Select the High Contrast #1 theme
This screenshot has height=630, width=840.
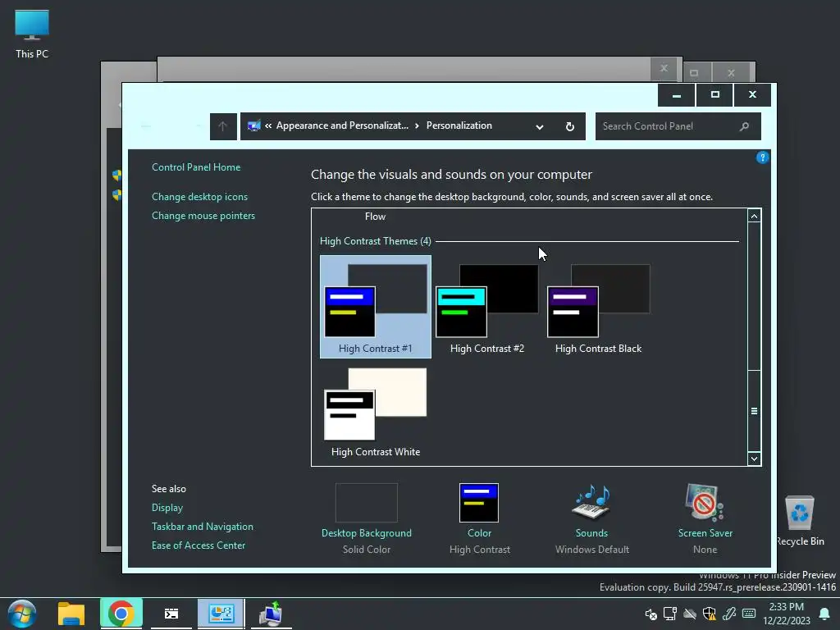point(376,307)
